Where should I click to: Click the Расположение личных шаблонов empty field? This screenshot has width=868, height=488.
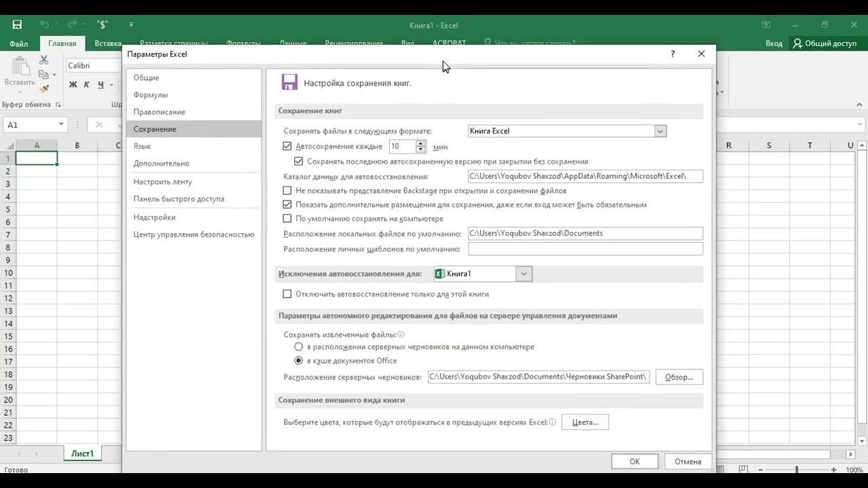[x=585, y=249]
